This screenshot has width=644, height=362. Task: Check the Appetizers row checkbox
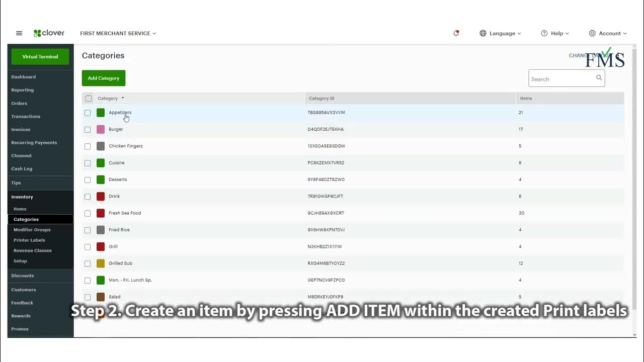pos(88,113)
